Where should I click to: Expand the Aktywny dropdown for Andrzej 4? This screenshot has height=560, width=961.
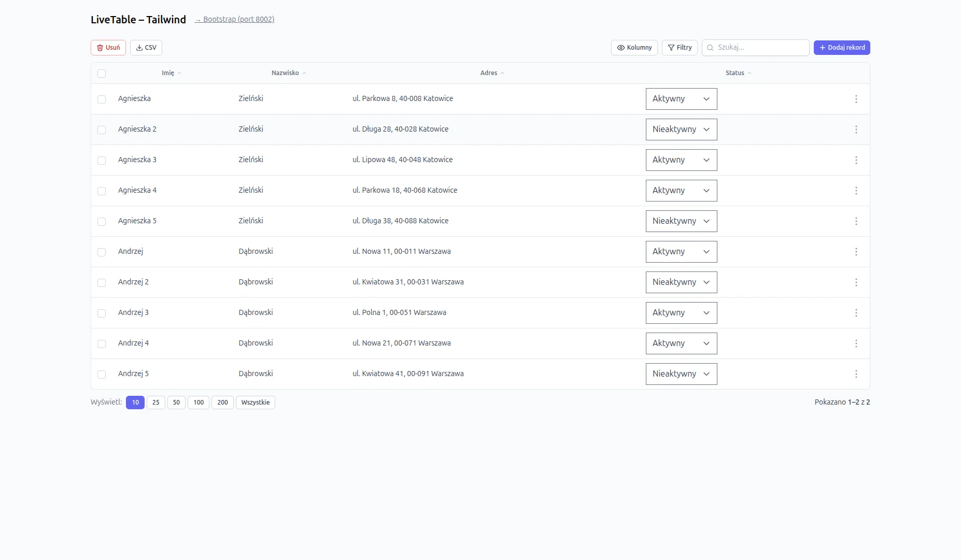pos(681,343)
